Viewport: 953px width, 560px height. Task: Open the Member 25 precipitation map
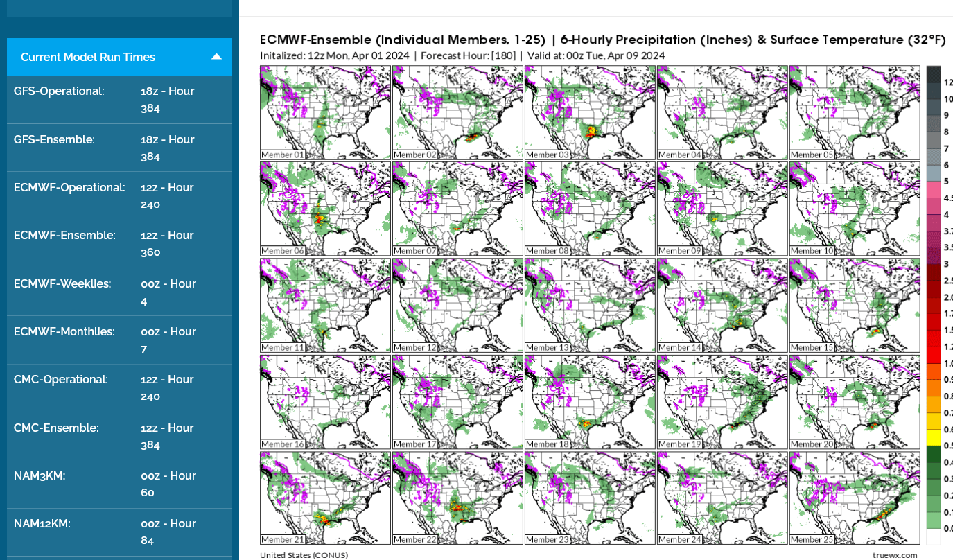click(x=855, y=498)
